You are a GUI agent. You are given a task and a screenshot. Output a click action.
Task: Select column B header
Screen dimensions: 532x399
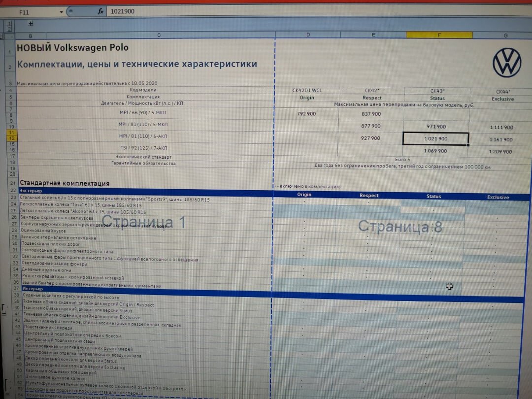31,35
